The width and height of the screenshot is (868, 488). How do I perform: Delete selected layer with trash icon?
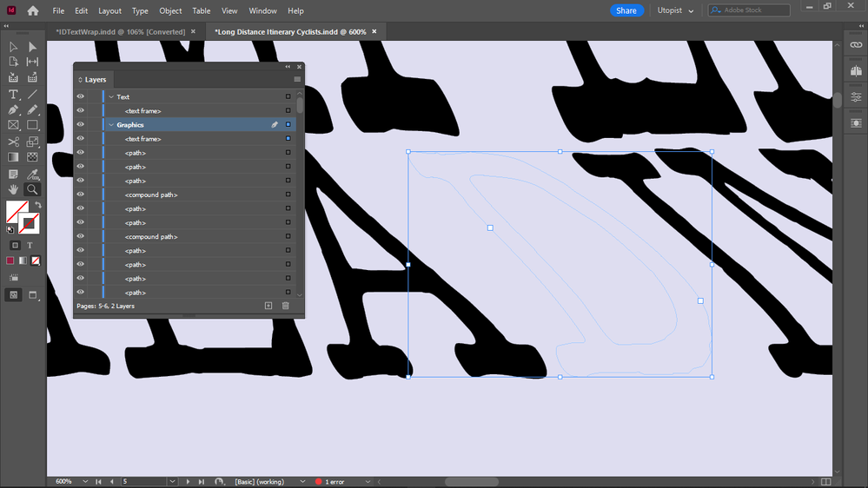(286, 306)
